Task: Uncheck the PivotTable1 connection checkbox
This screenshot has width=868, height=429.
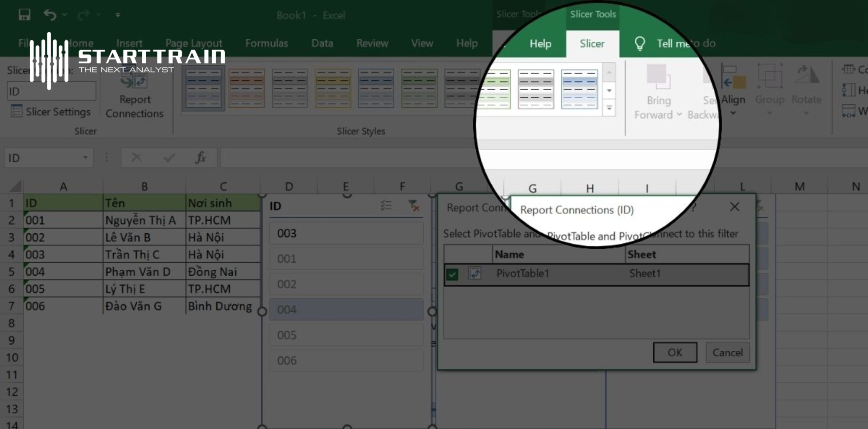Action: (x=452, y=274)
